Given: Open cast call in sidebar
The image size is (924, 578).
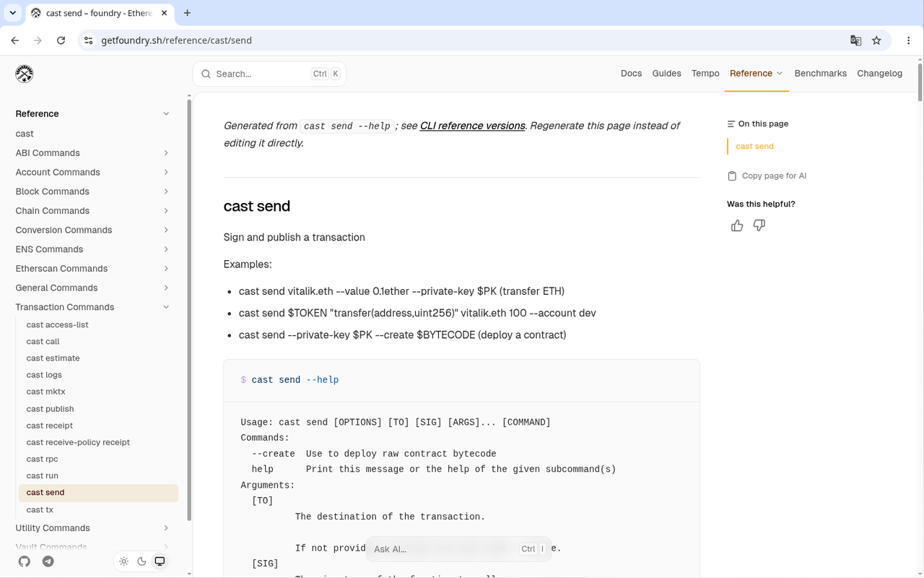Looking at the screenshot, I should tap(43, 342).
